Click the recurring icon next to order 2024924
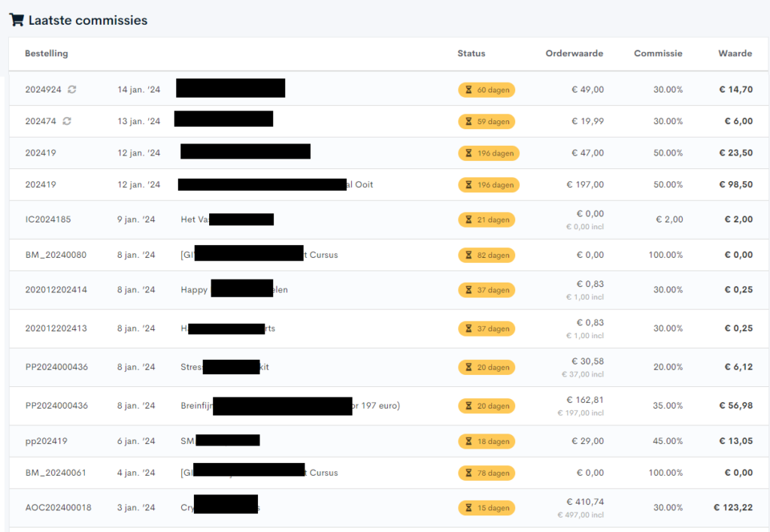Viewport: 770px width, 532px height. (72, 89)
